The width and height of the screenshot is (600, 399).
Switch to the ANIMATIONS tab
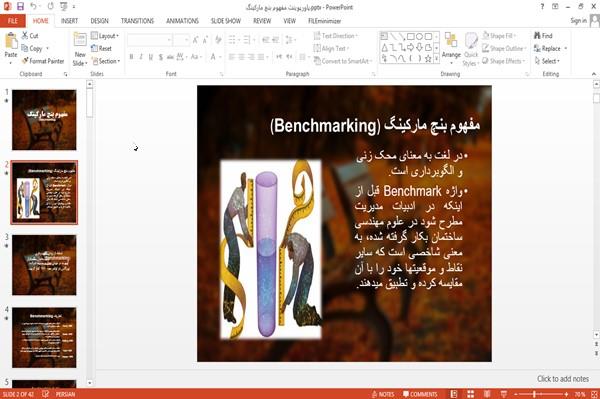(x=182, y=21)
